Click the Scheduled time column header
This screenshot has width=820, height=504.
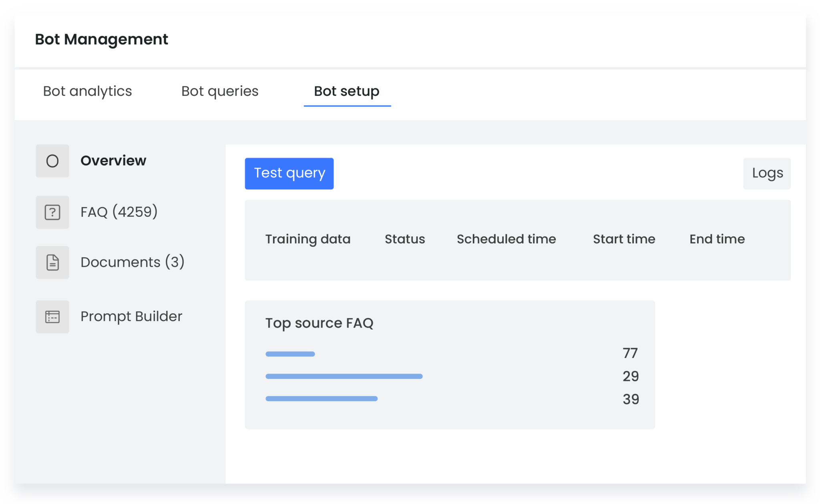(x=506, y=239)
